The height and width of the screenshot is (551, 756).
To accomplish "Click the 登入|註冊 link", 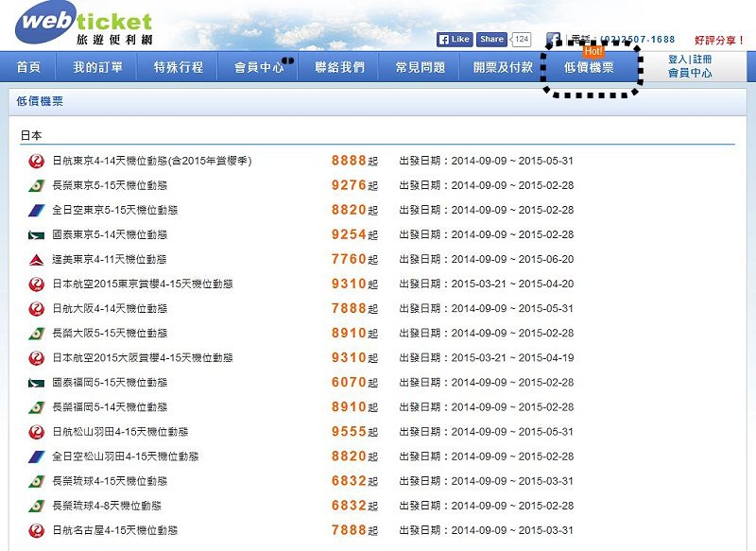I will 690,60.
